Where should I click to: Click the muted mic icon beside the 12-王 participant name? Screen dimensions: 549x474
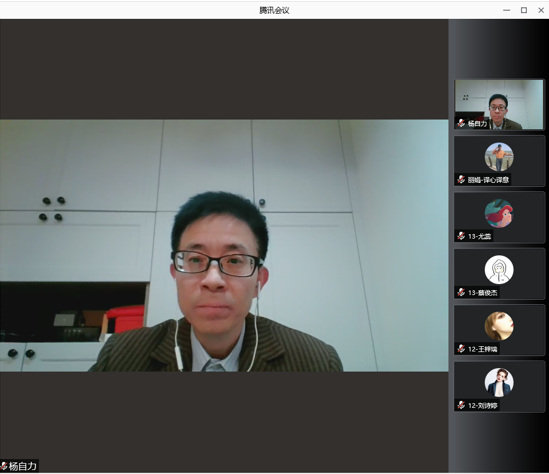[461, 349]
